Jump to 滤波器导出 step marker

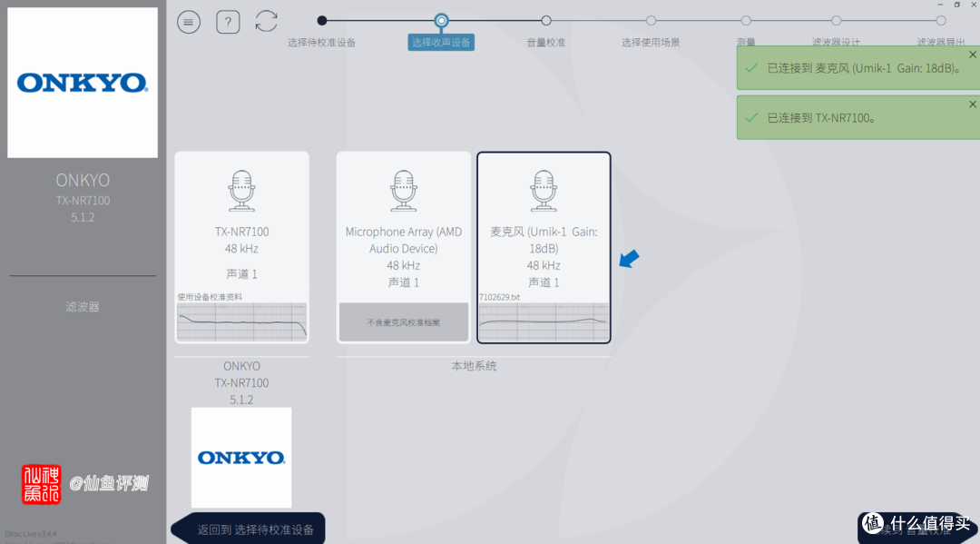coord(941,21)
